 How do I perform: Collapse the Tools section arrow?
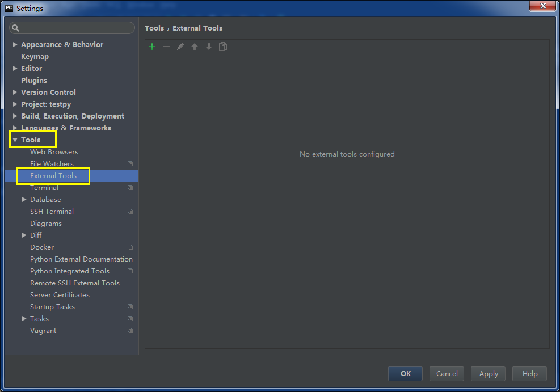pyautogui.click(x=15, y=140)
